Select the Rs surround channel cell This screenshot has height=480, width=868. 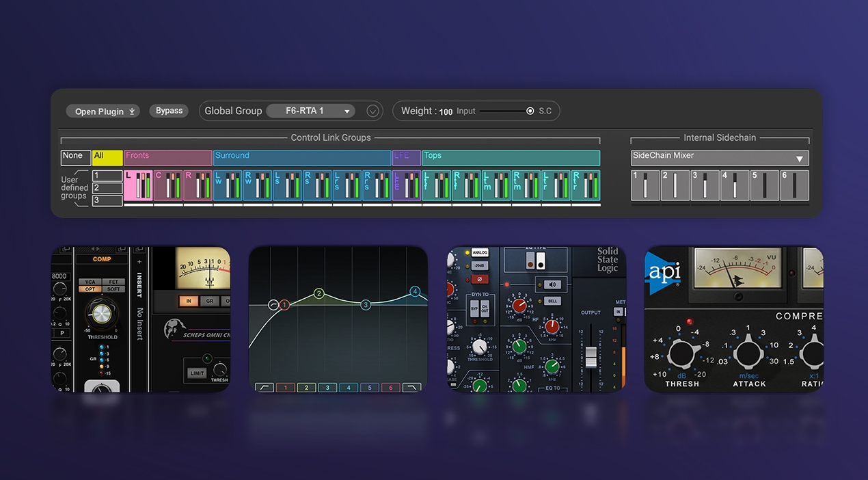tap(317, 185)
